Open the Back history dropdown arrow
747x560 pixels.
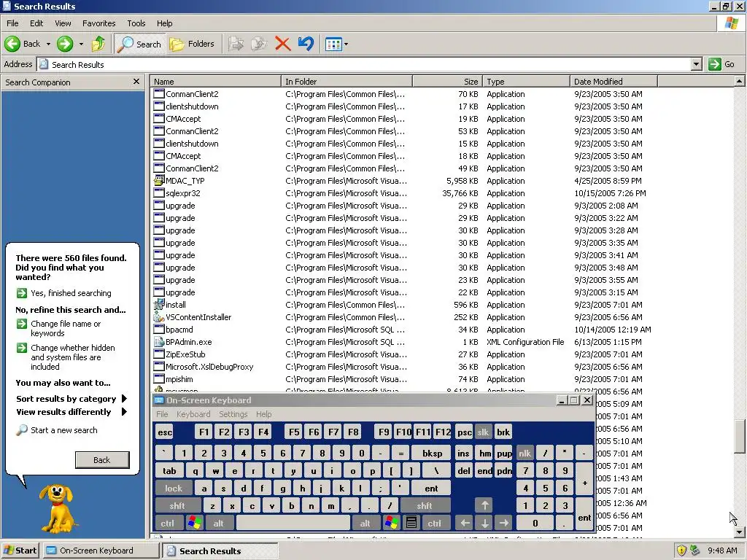point(48,44)
